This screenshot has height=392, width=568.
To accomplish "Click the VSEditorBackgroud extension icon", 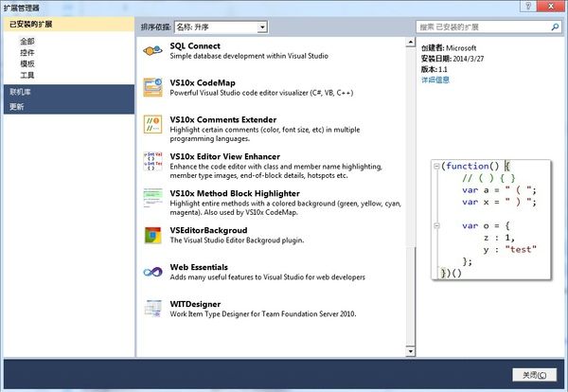I will 152,235.
